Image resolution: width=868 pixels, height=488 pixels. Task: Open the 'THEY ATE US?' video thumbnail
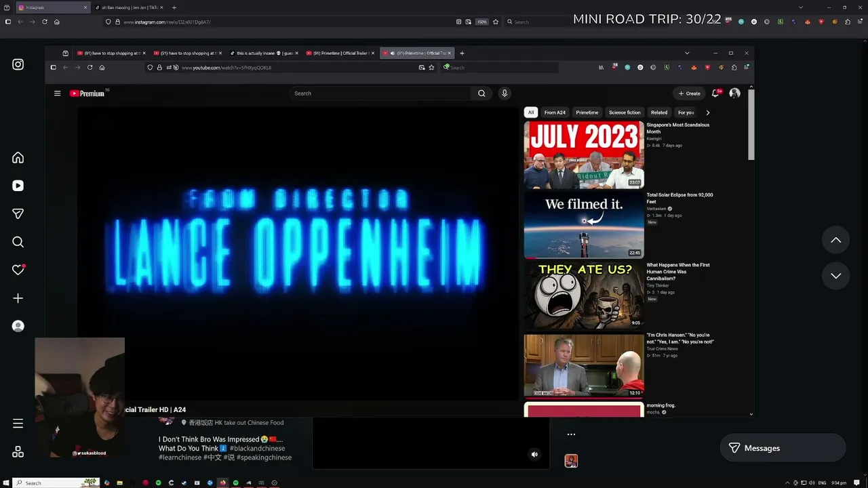pyautogui.click(x=584, y=295)
